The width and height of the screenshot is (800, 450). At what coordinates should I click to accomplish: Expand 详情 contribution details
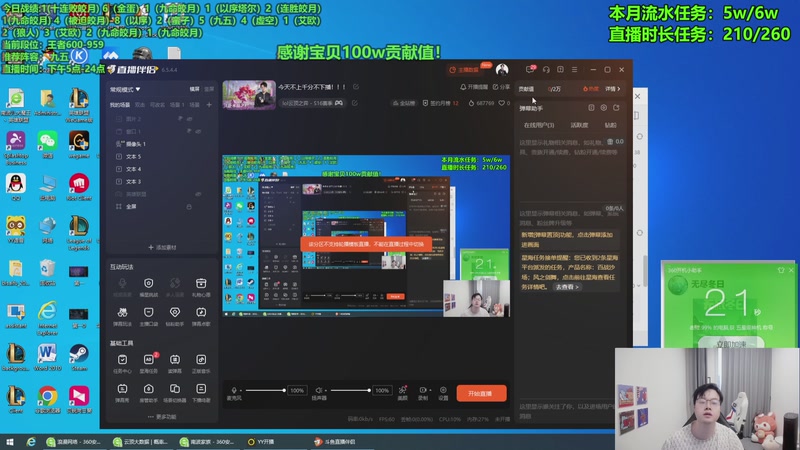click(613, 89)
